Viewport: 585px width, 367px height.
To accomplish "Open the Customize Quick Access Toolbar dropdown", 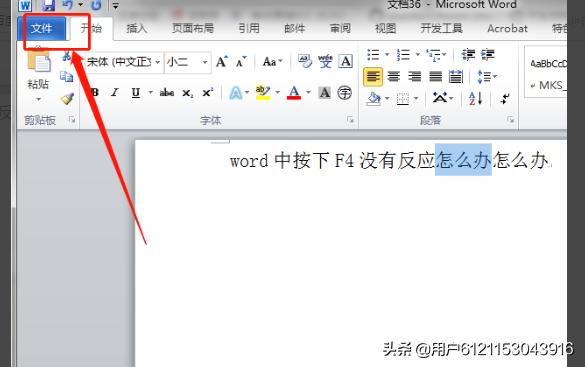I will [116, 6].
